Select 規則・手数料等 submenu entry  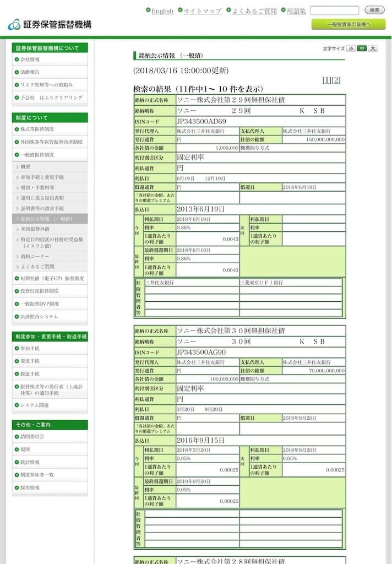(50, 188)
